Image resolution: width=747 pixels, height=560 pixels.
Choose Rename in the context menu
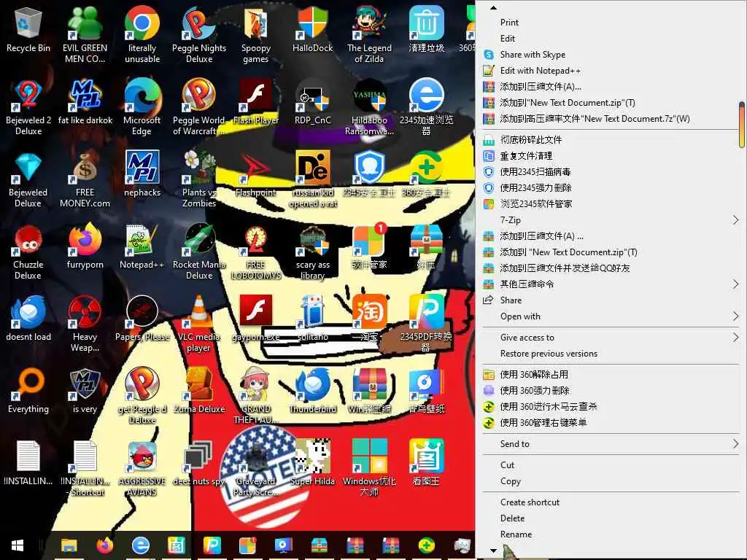[610, 534]
